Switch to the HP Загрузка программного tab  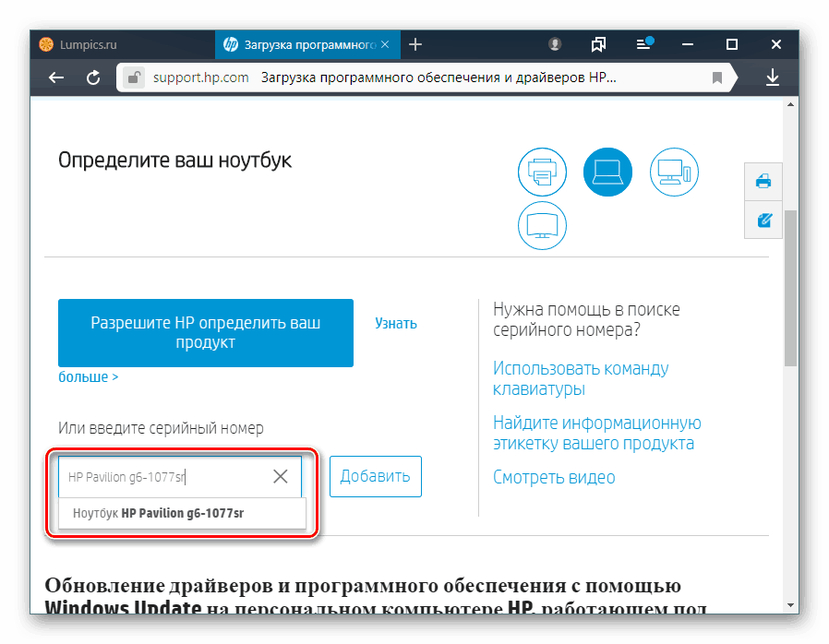coord(307,44)
